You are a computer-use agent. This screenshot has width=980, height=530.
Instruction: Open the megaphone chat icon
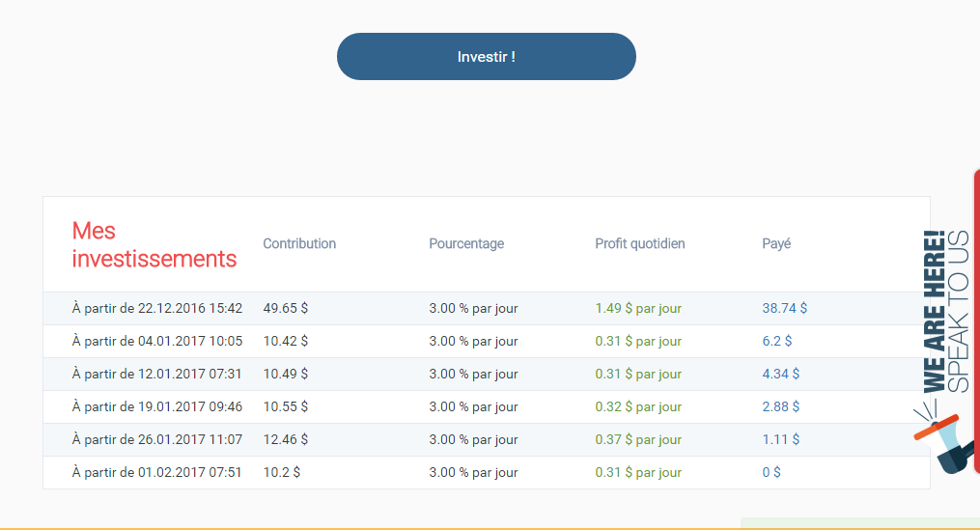tap(943, 438)
